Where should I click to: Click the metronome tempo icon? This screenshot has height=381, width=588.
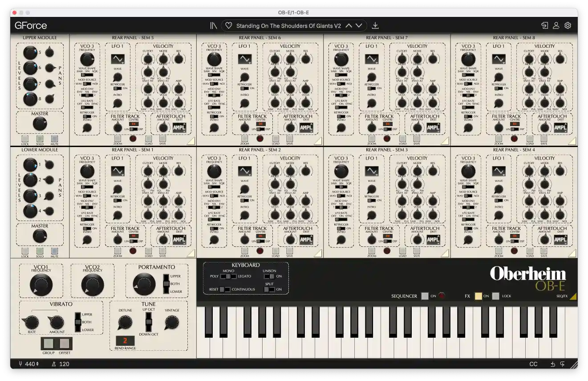click(54, 364)
